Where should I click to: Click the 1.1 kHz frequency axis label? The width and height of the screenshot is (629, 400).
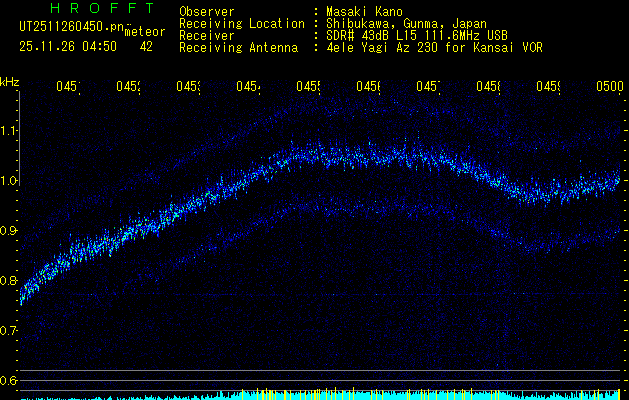pos(9,130)
